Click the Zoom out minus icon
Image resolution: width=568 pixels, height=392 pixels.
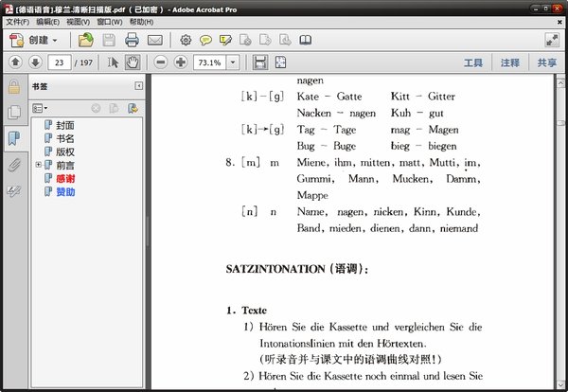159,62
